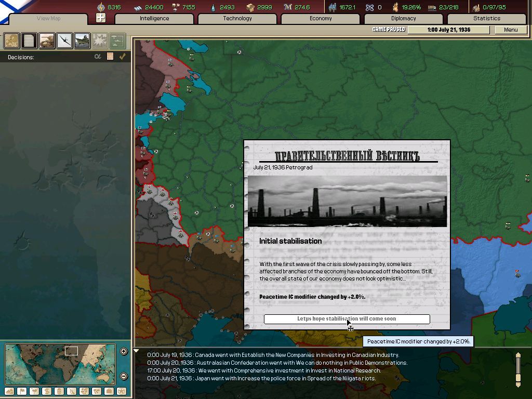
Task: Open the Statistics tab
Action: tap(487, 19)
